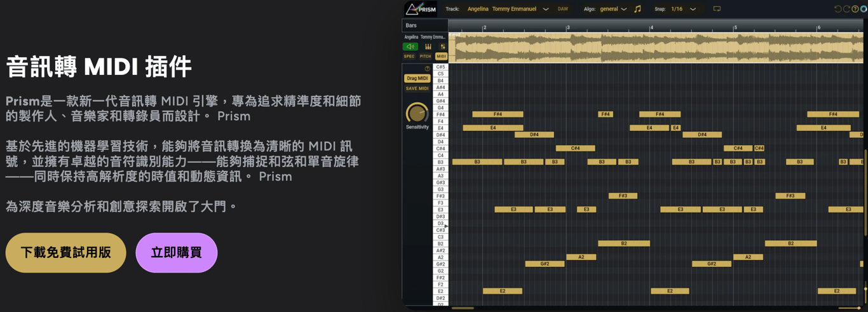Switch to the SPEC view tab
Viewport: 868px width, 312px height.
click(409, 57)
